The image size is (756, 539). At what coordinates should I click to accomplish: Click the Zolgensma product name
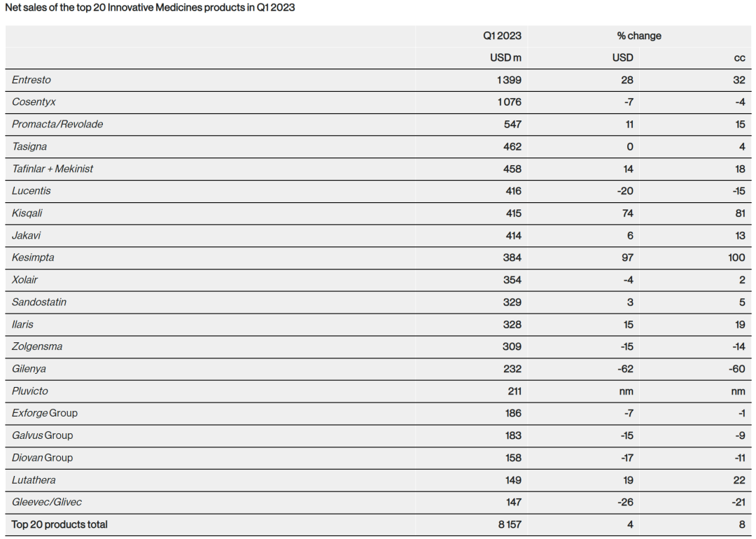37,346
